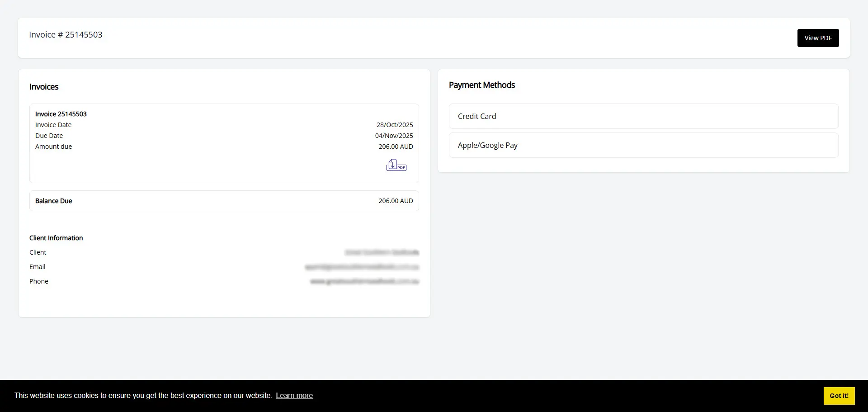The width and height of the screenshot is (868, 412).
Task: Choose the Apple/Google Pay option
Action: click(x=643, y=145)
